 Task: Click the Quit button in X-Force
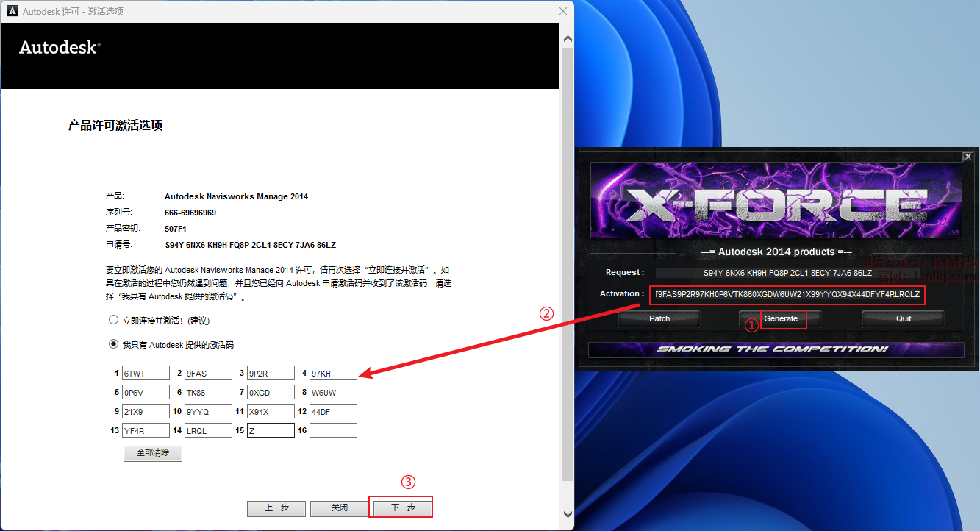pos(904,318)
